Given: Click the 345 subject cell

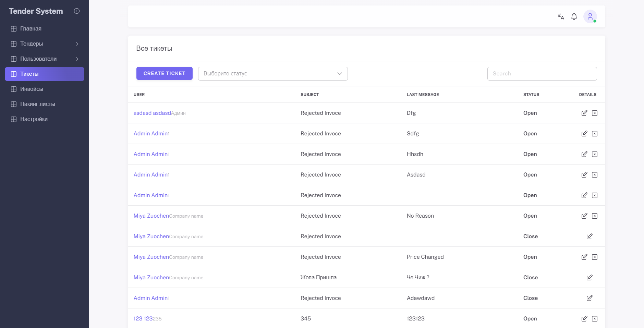Looking at the screenshot, I should pyautogui.click(x=306, y=319).
